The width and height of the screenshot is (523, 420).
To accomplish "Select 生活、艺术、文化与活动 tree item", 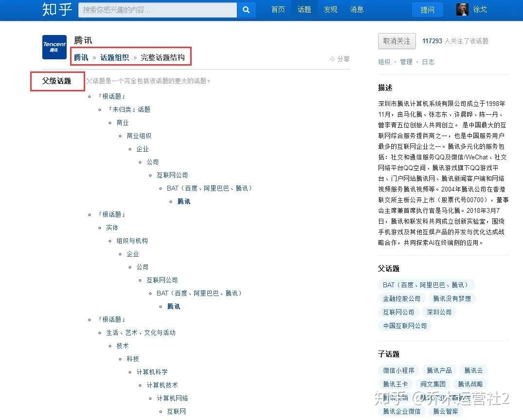I will point(141,332).
